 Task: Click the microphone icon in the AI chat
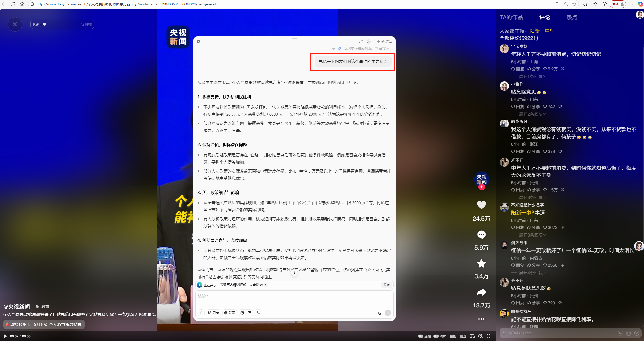379,313
